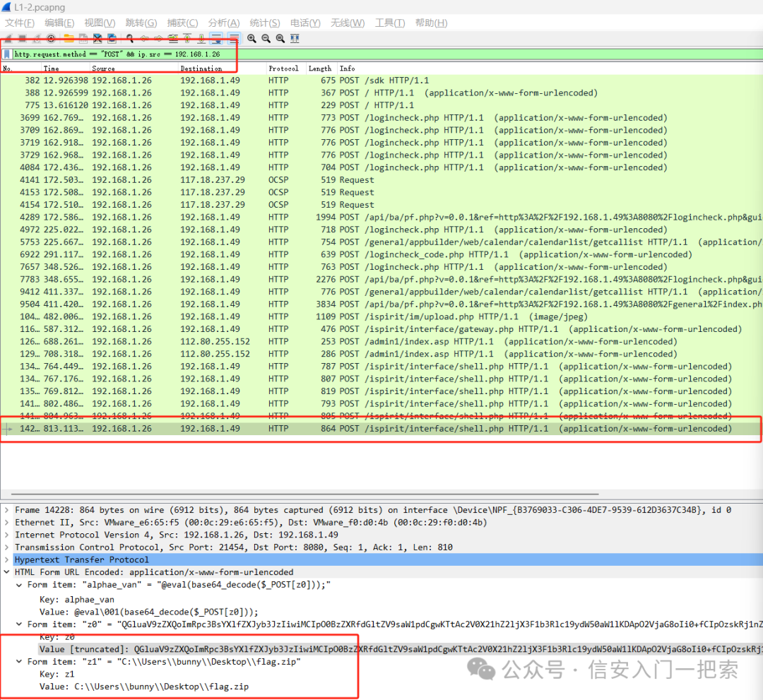
Task: Sort packets by Length column header
Action: coord(321,69)
